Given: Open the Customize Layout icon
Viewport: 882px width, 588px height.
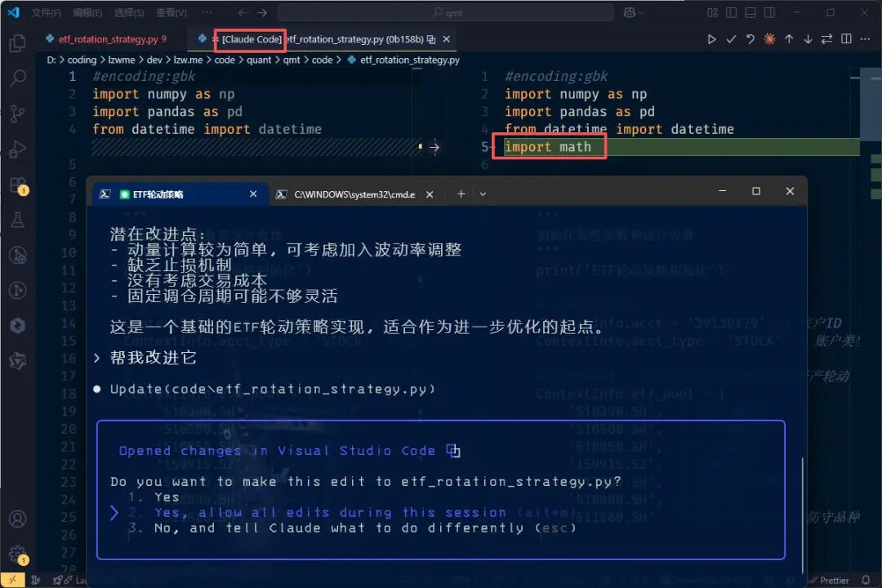Looking at the screenshot, I should coord(712,12).
